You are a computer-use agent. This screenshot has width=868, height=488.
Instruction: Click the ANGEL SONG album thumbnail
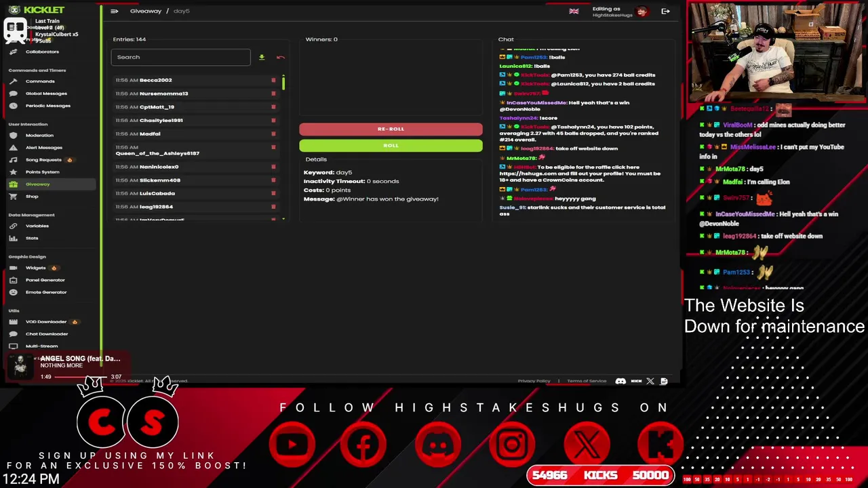click(20, 366)
